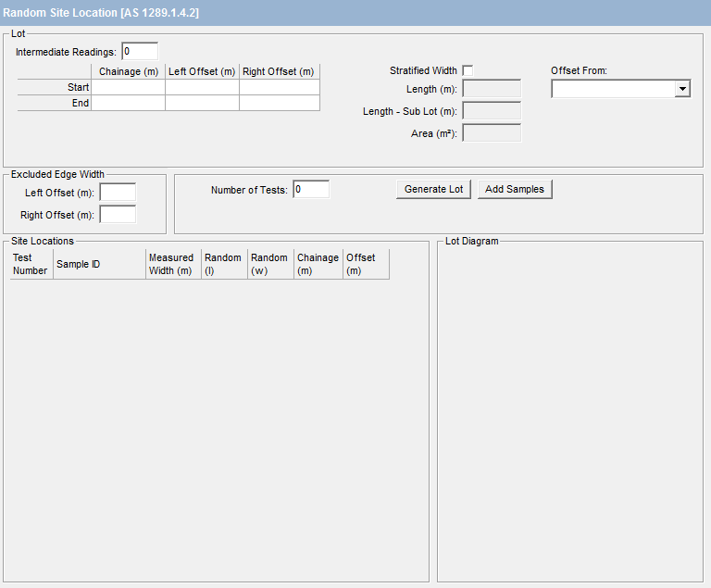Click the Intermediate Readings input field

click(140, 52)
